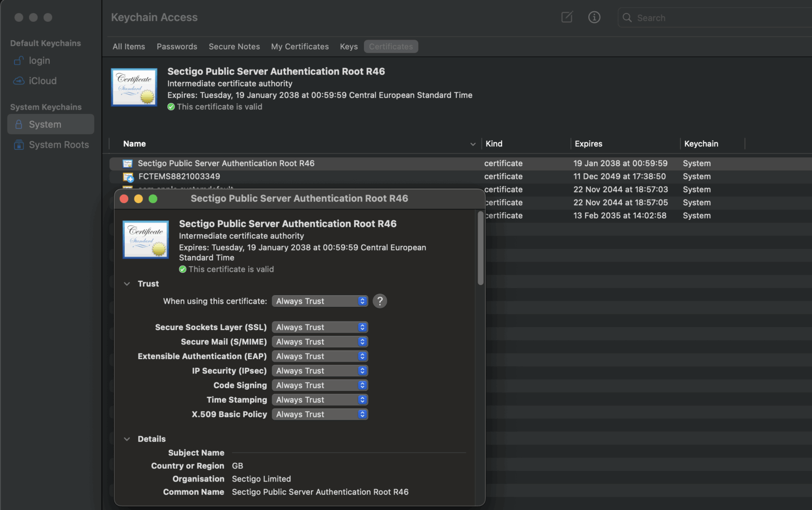
Task: Change Code Signing trust setting dropdown
Action: 320,385
